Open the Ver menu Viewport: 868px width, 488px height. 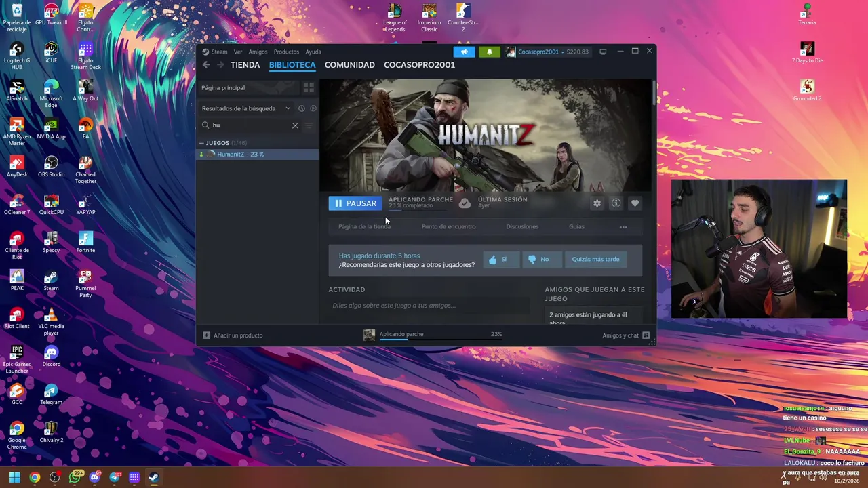pos(238,52)
